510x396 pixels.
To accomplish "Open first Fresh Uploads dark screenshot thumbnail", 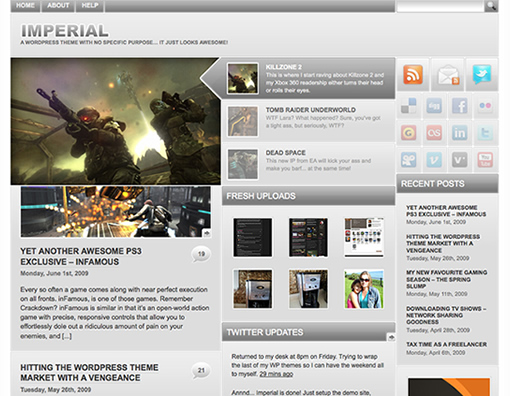I will click(252, 237).
